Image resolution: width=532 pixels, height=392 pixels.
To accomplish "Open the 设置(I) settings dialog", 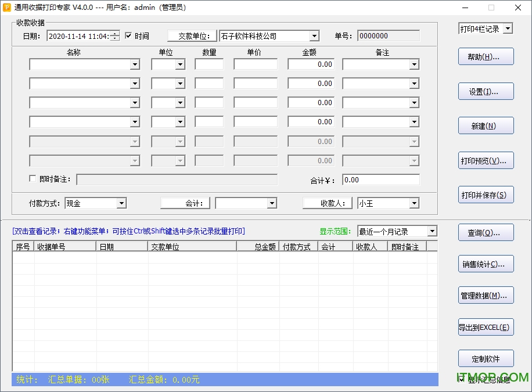I will pos(486,91).
